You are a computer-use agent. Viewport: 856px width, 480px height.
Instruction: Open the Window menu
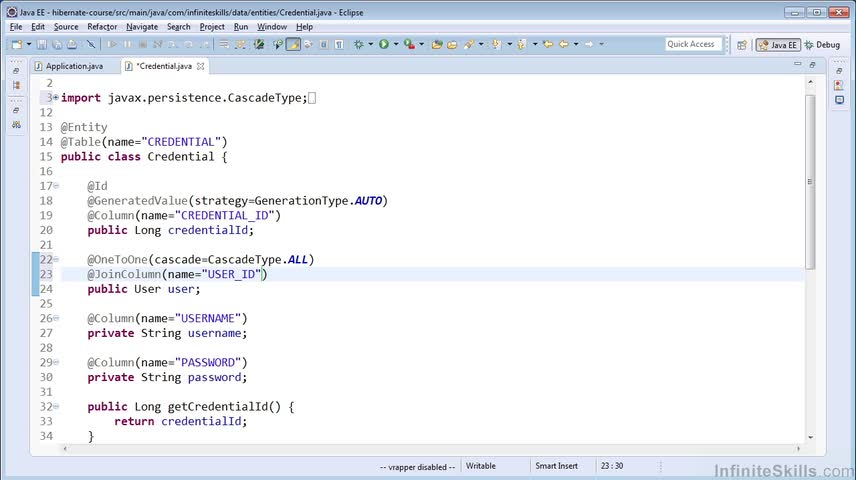pyautogui.click(x=272, y=27)
